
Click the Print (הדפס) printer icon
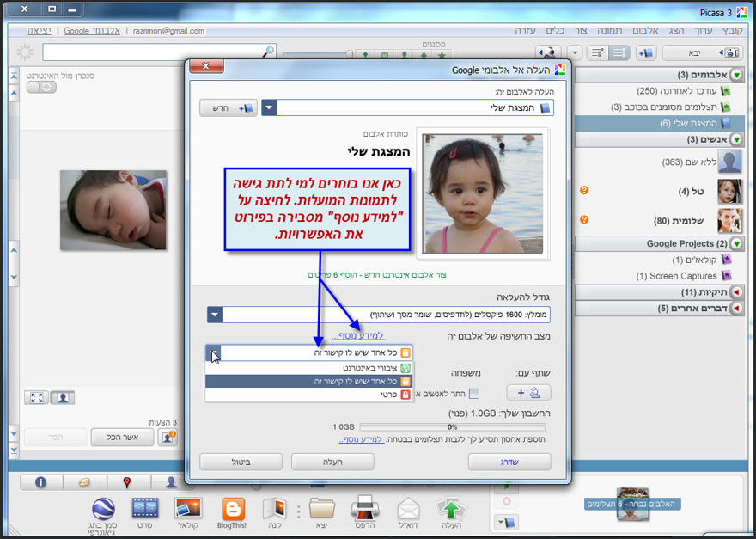[365, 509]
